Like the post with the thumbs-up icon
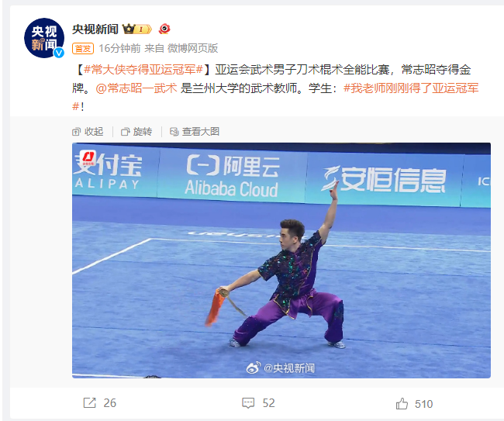 click(402, 403)
